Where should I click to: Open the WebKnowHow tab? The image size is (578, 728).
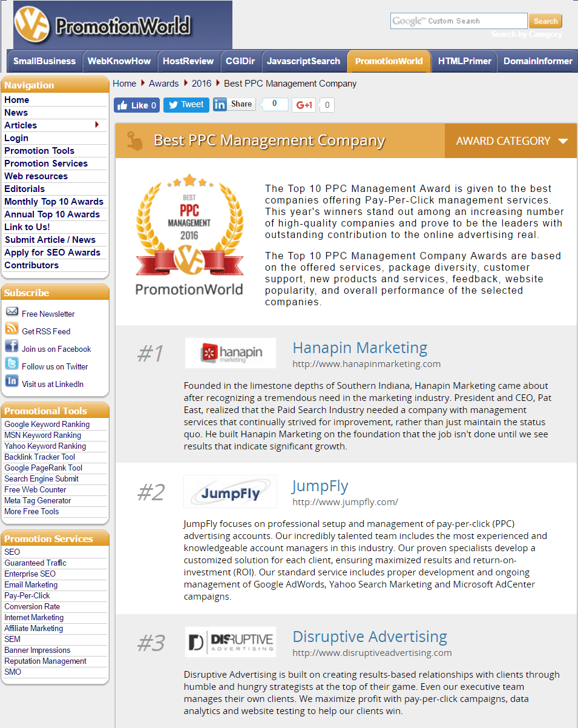[x=119, y=61]
